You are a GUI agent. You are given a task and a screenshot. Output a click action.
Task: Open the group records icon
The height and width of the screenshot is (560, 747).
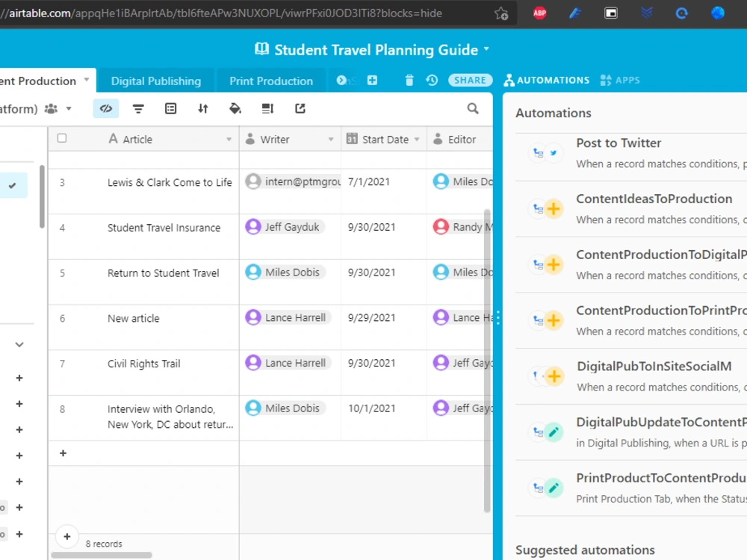[170, 108]
